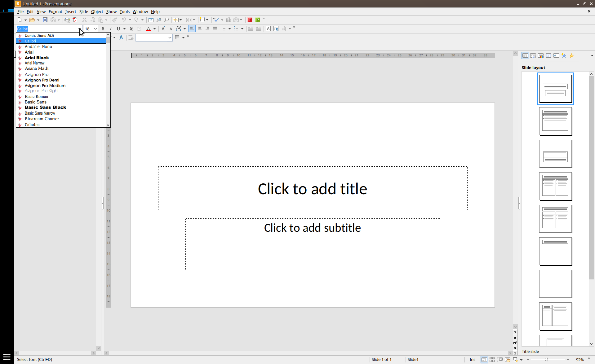595x364 pixels.
Task: Open the font size dropdown
Action: point(95,29)
